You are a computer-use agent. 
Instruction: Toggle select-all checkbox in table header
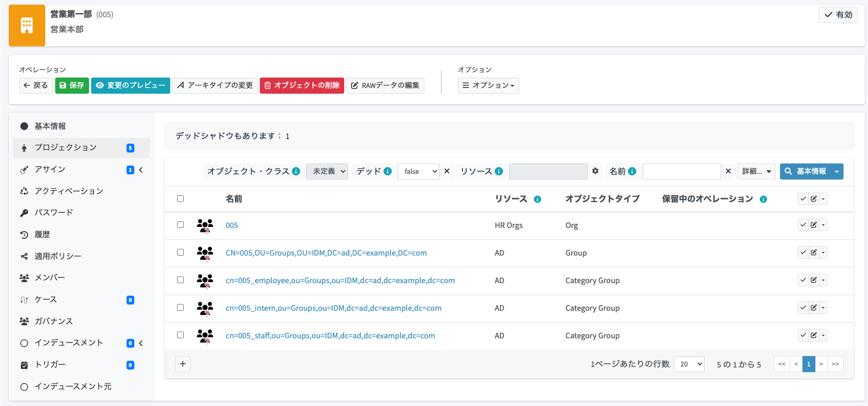point(180,198)
